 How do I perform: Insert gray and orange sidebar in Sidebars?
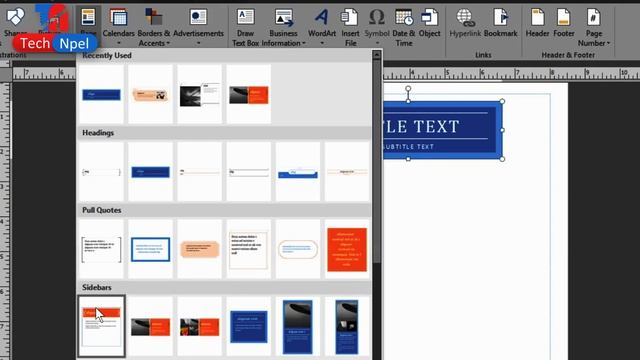151,327
